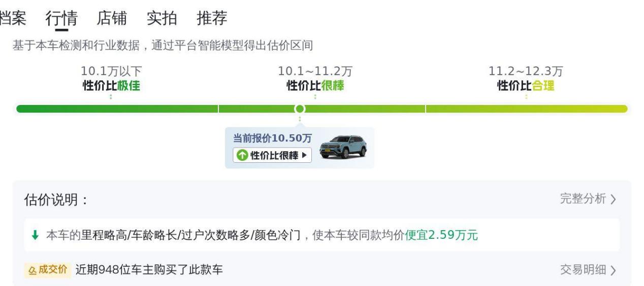Click 便宜2.59万元 green text
644x286 pixels.
[x=441, y=235]
